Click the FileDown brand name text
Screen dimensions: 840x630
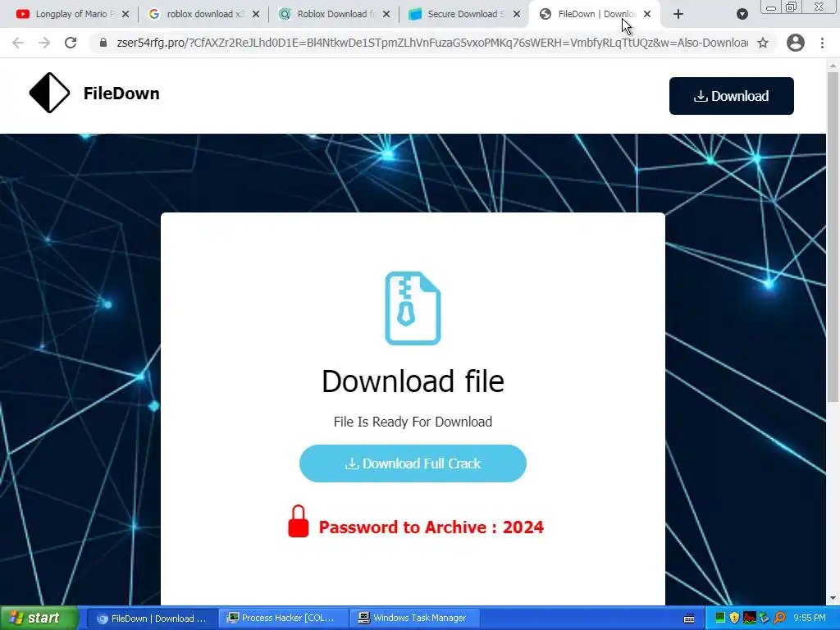click(121, 94)
